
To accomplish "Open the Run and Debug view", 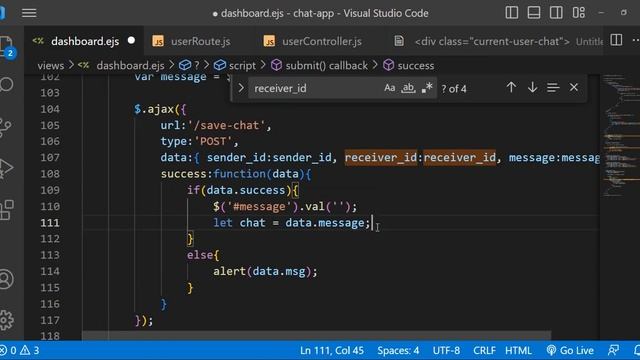I will pos(6,168).
